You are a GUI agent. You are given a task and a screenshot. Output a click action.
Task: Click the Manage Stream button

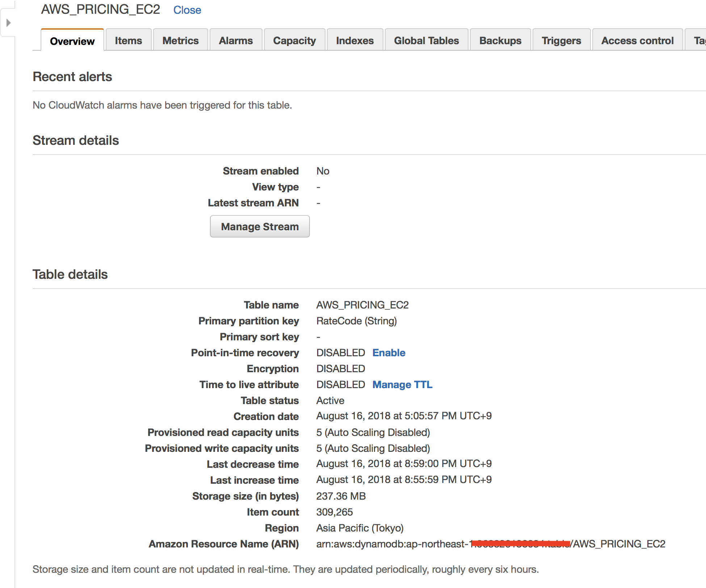pos(260,226)
